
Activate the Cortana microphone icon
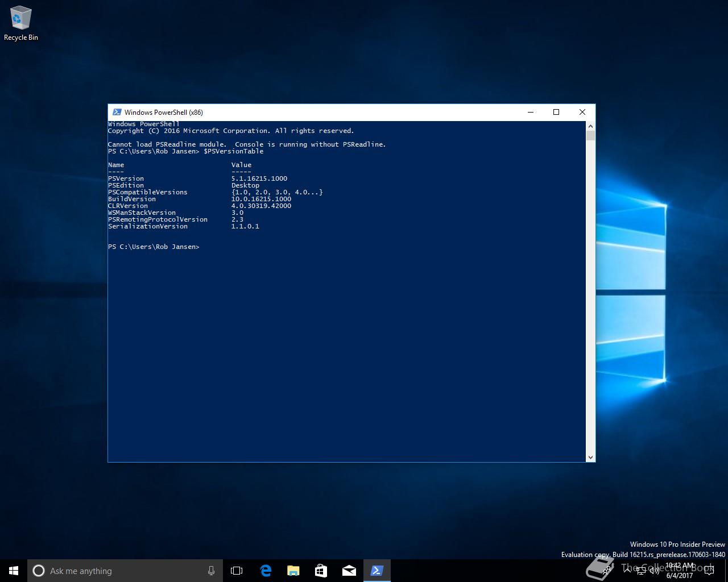click(211, 571)
